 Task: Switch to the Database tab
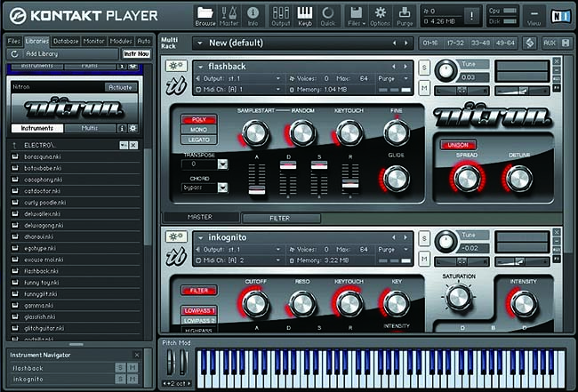[x=66, y=41]
